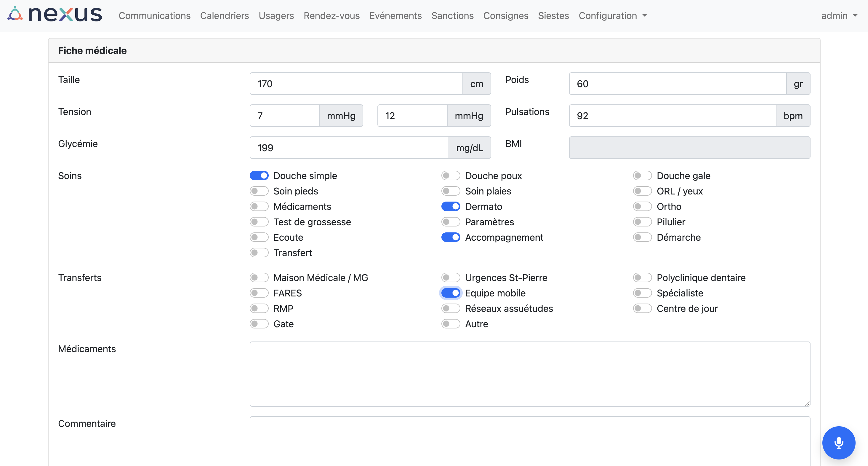Enable the Urgences St-Pierre toggle

(451, 277)
